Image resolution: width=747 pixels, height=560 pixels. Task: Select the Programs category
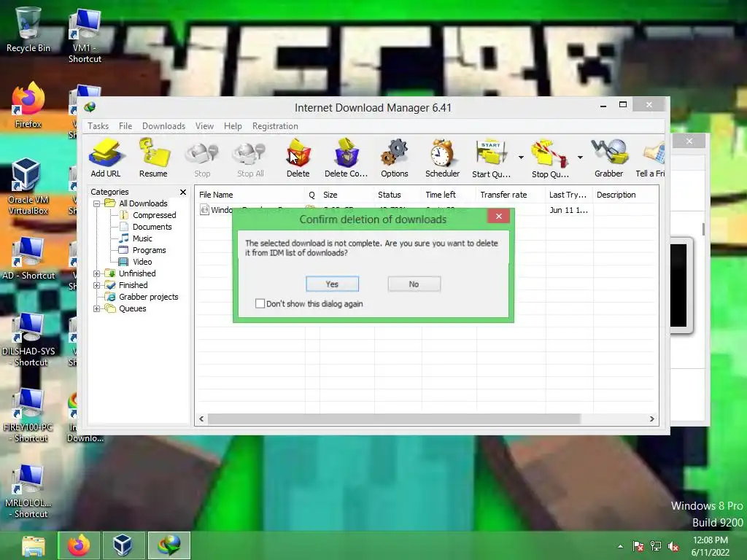(x=149, y=250)
